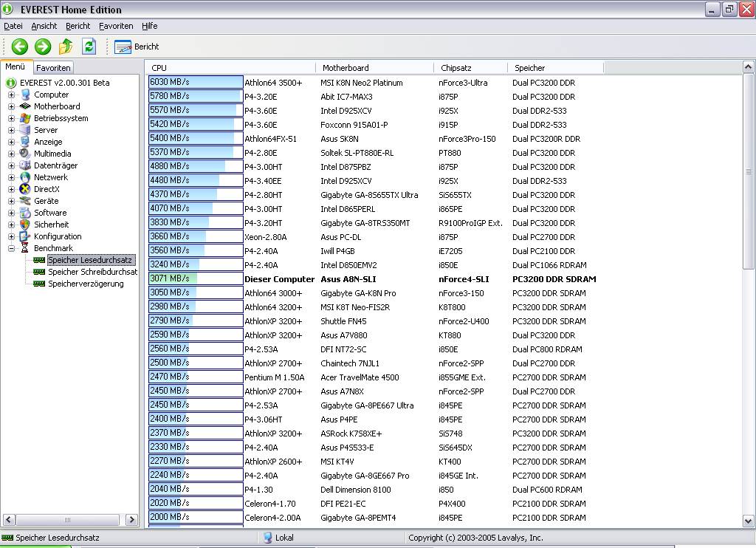Open the Bericht menu
Viewport: 756px width, 548px height.
click(78, 26)
